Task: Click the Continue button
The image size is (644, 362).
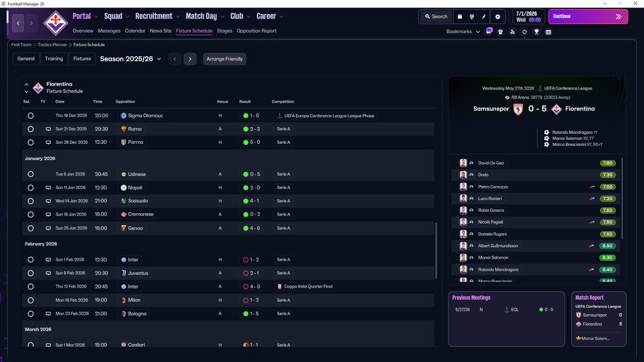Action: [588, 17]
